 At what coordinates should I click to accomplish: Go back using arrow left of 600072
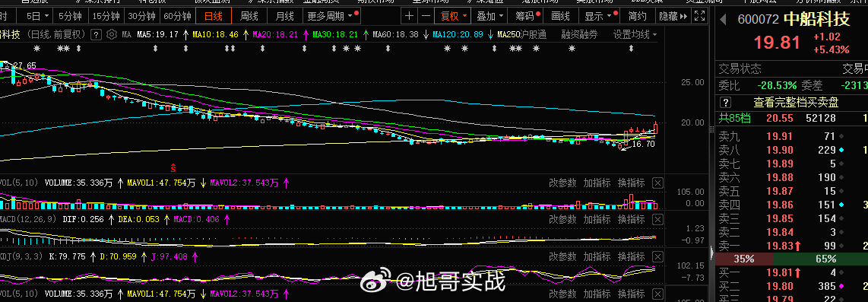click(723, 20)
